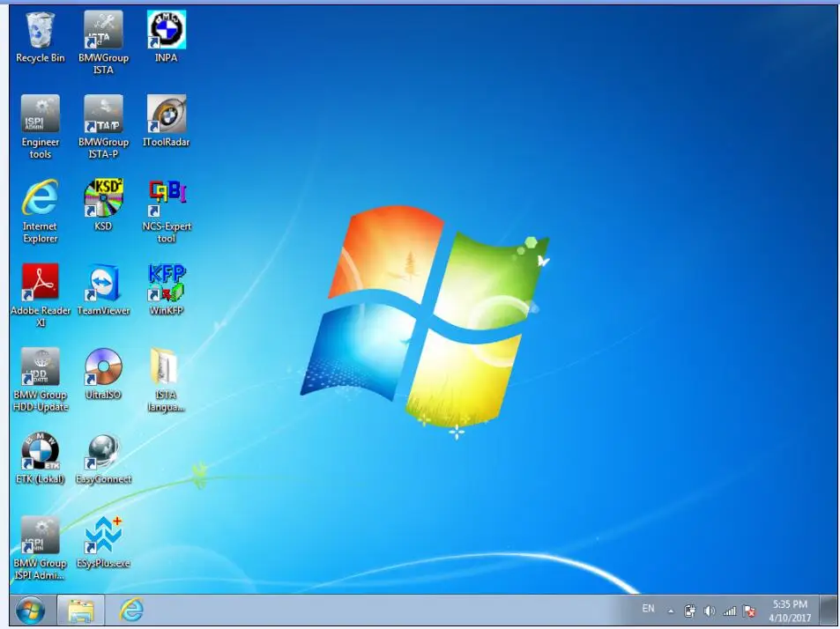Open Adobe Reader XI shortcut

pos(41,295)
